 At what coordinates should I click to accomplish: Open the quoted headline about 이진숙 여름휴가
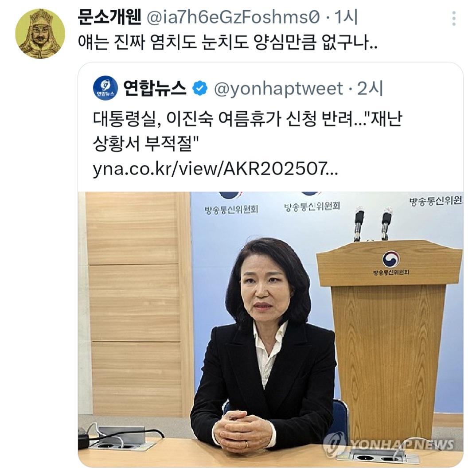(247, 131)
